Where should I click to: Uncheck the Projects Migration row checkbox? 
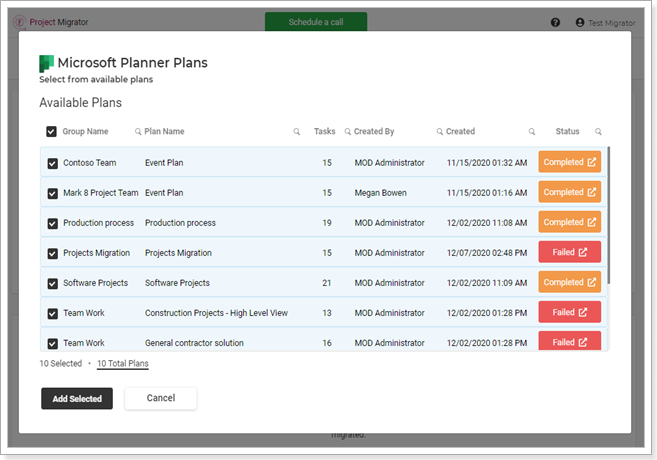(52, 253)
